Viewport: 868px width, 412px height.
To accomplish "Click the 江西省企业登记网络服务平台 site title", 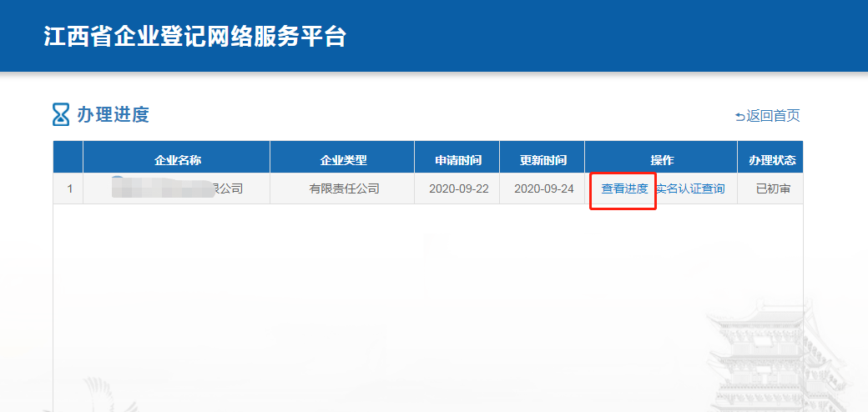I will (194, 37).
